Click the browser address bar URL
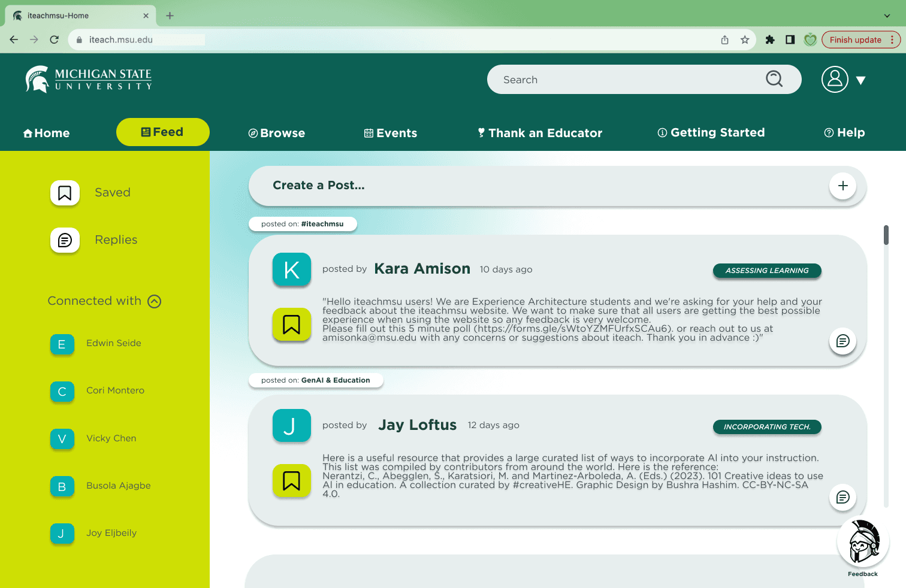This screenshot has height=588, width=906. point(121,40)
